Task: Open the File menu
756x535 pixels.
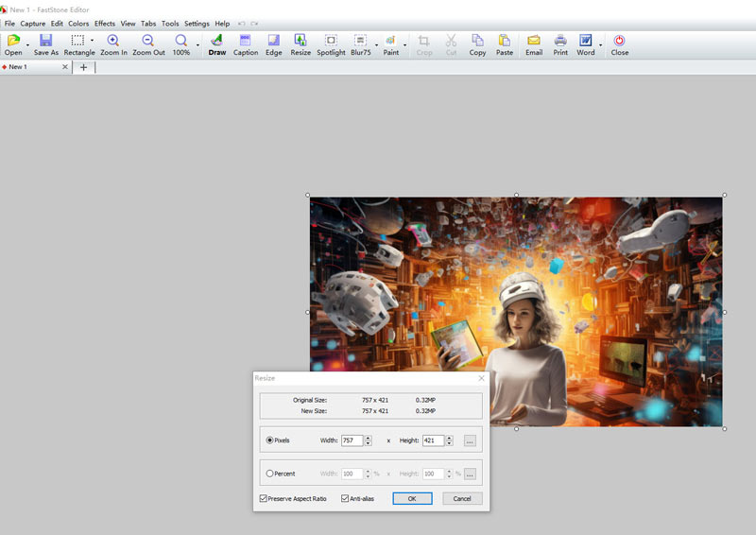Action: point(9,24)
